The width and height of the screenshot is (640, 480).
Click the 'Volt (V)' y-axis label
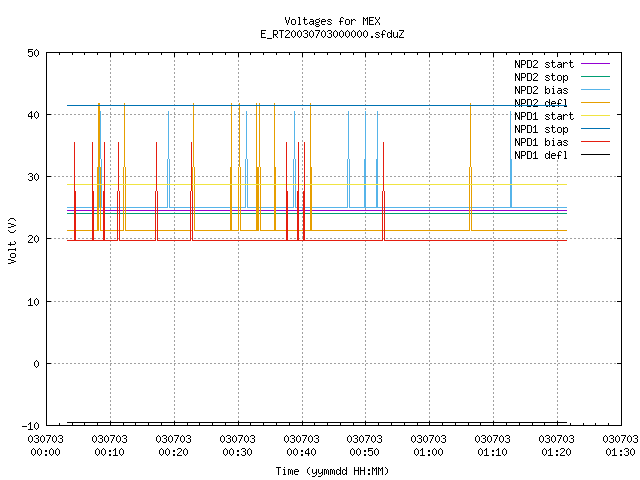pos(12,240)
